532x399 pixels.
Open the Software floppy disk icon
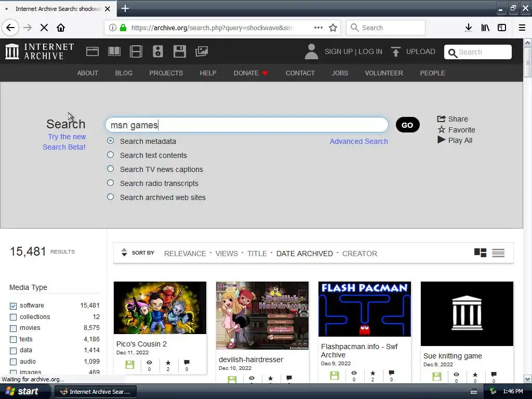179,51
